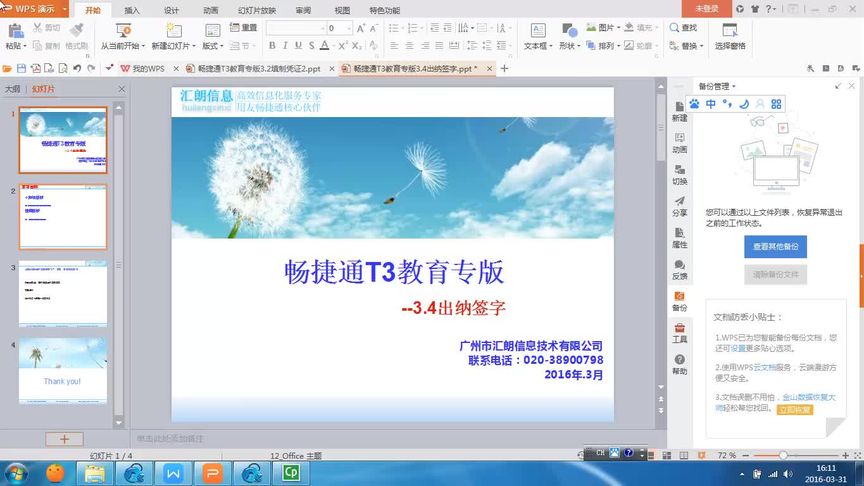
Task: Insert a 文本框 text box
Action: click(538, 30)
